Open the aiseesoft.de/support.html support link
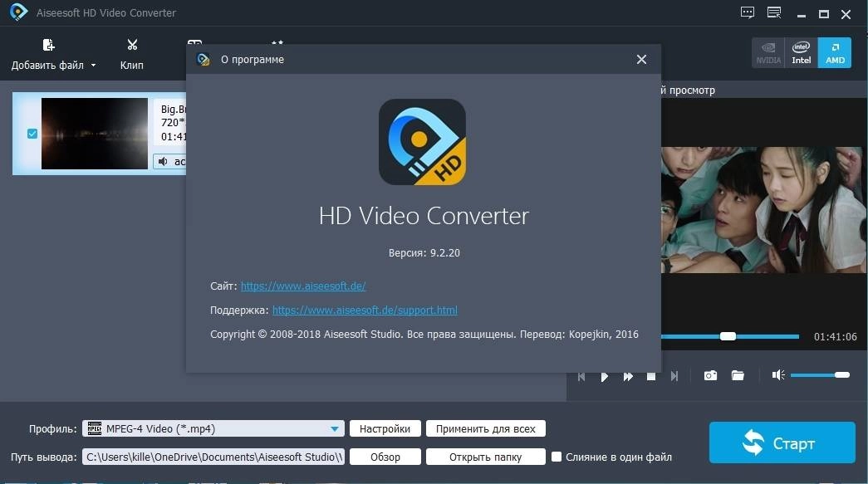The width and height of the screenshot is (868, 484). point(365,310)
